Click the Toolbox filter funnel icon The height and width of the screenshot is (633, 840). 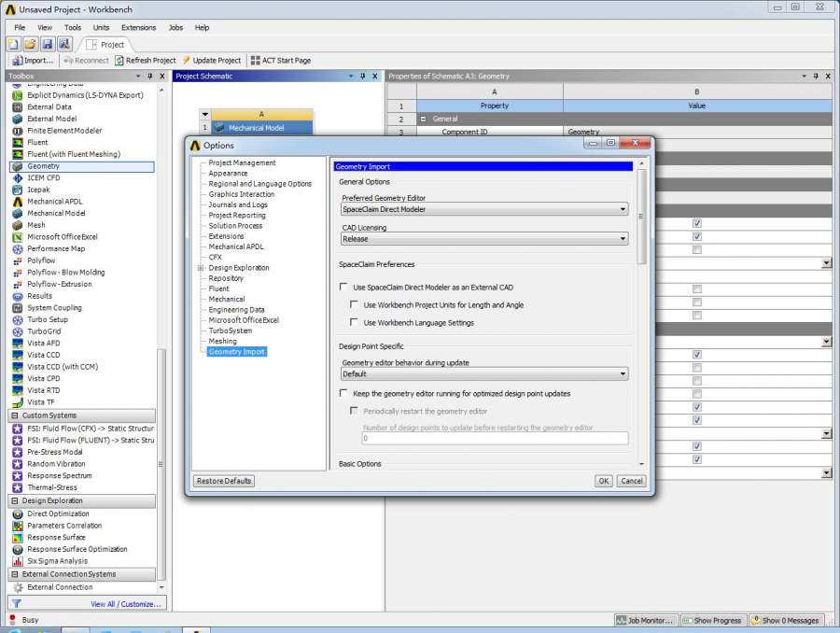click(x=17, y=603)
